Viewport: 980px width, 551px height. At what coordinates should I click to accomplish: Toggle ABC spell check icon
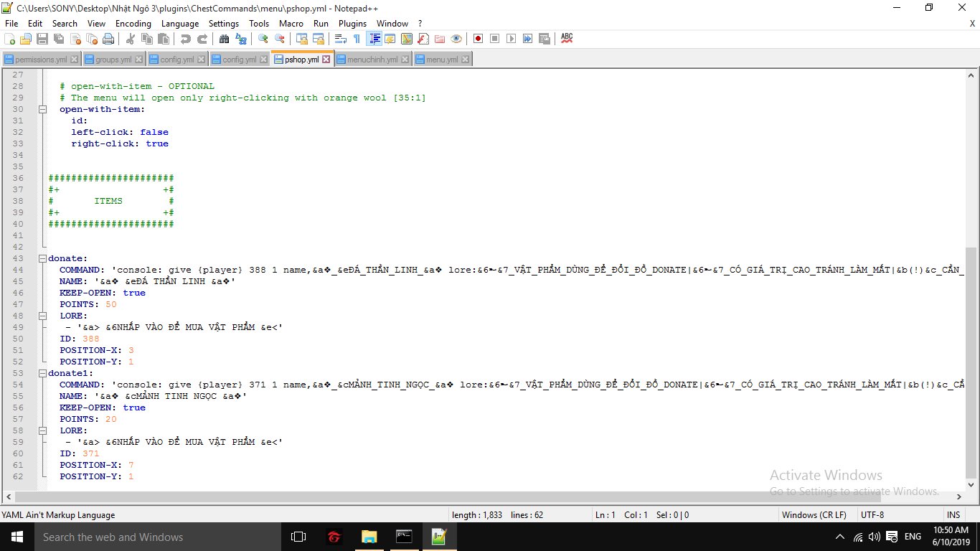[x=567, y=39]
